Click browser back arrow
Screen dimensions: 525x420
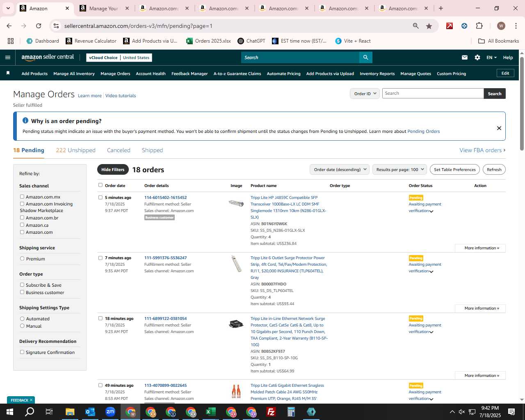9,26
